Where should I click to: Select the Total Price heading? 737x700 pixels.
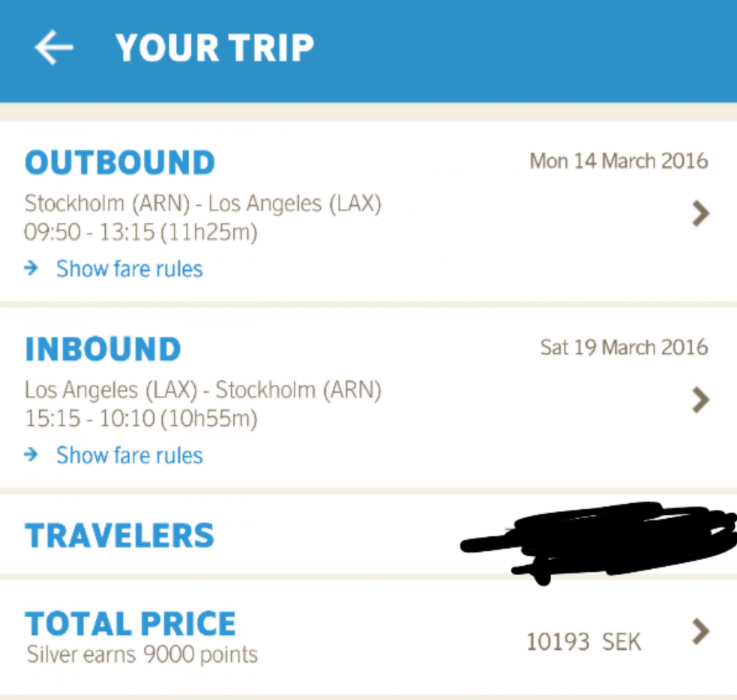coord(130,624)
